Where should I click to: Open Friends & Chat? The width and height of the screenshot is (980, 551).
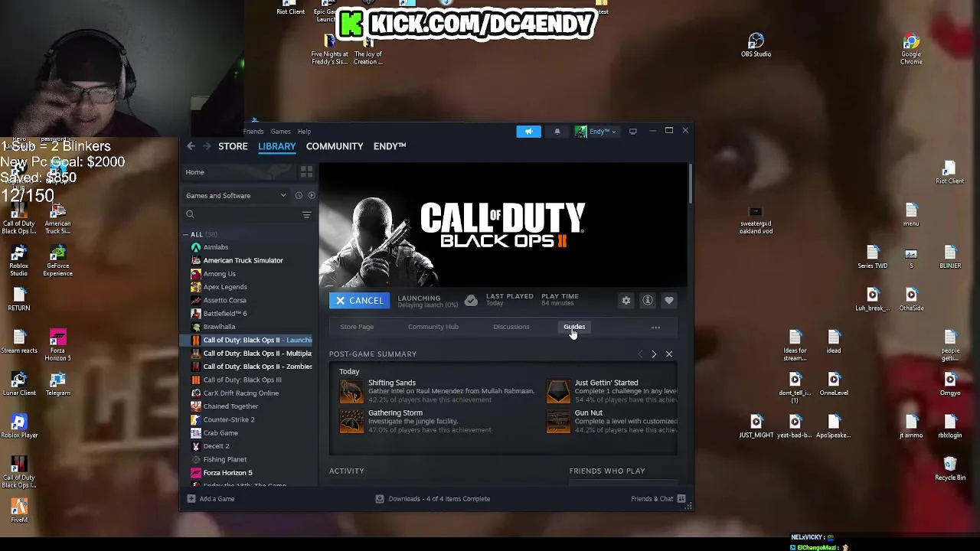pos(658,499)
